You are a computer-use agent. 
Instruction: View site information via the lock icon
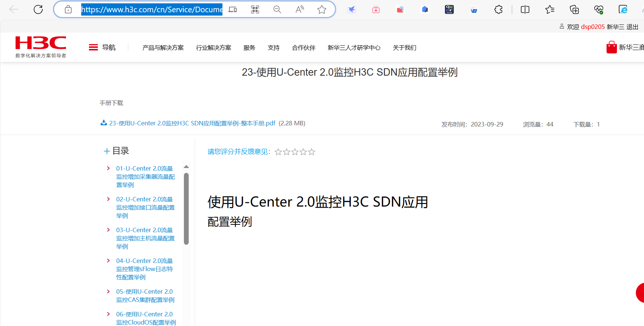68,9
